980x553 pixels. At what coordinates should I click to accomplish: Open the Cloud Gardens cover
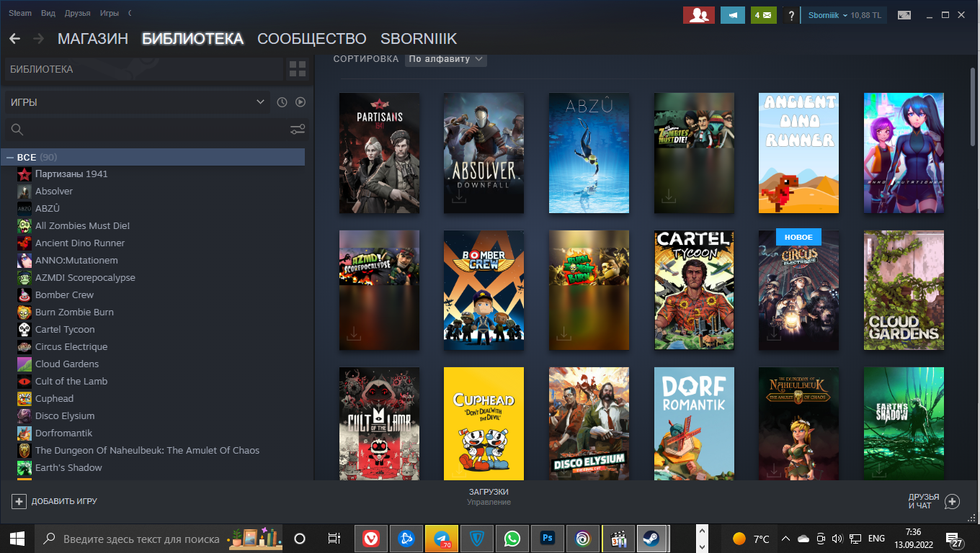click(x=904, y=290)
